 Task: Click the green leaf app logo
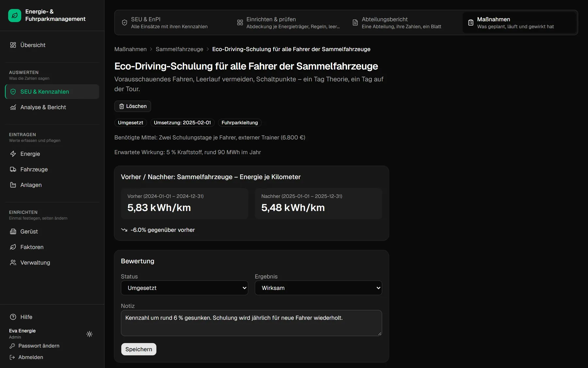15,15
